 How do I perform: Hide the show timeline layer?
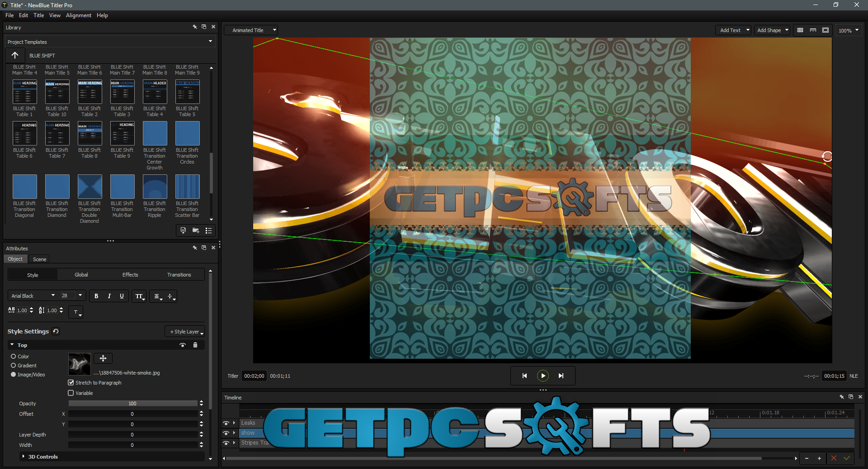226,433
